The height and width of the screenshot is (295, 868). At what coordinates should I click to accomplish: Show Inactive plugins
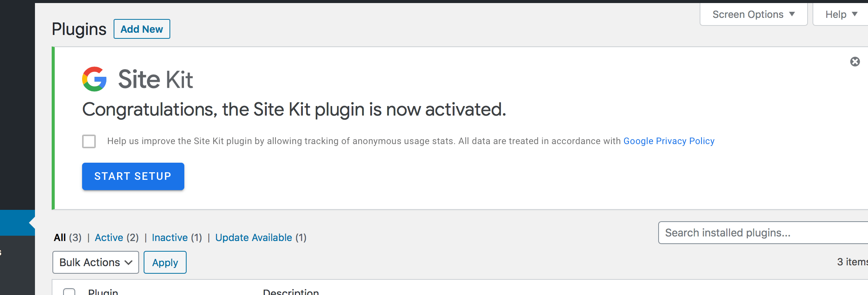point(170,237)
